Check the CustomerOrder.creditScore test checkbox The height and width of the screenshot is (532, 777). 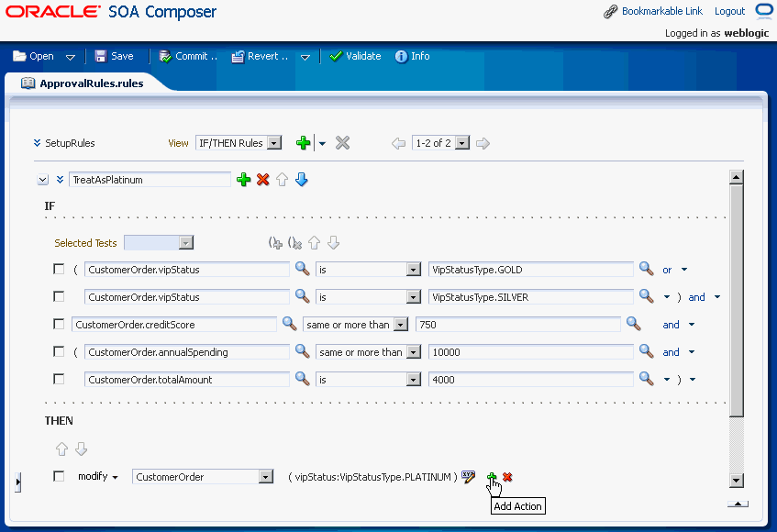(x=59, y=324)
